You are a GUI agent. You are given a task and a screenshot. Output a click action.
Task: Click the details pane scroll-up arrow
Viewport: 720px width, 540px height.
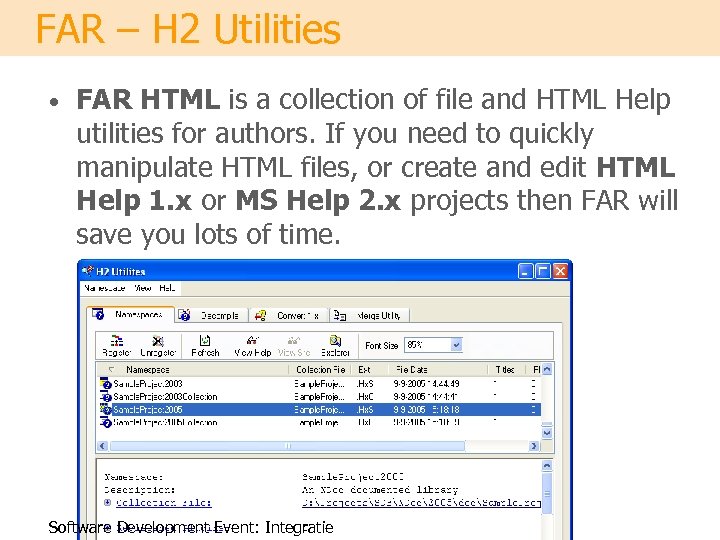(x=547, y=465)
